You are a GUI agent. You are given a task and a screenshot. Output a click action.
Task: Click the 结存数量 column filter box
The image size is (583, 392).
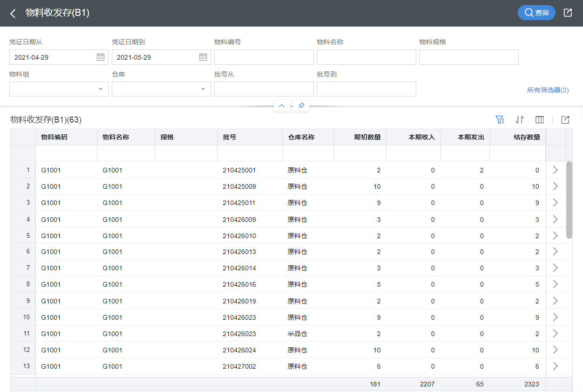coord(518,153)
